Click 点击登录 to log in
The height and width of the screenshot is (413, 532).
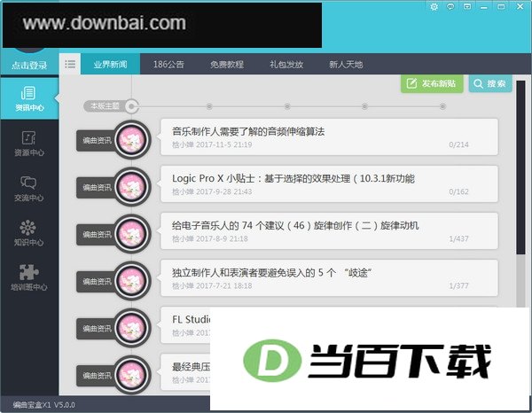click(29, 65)
